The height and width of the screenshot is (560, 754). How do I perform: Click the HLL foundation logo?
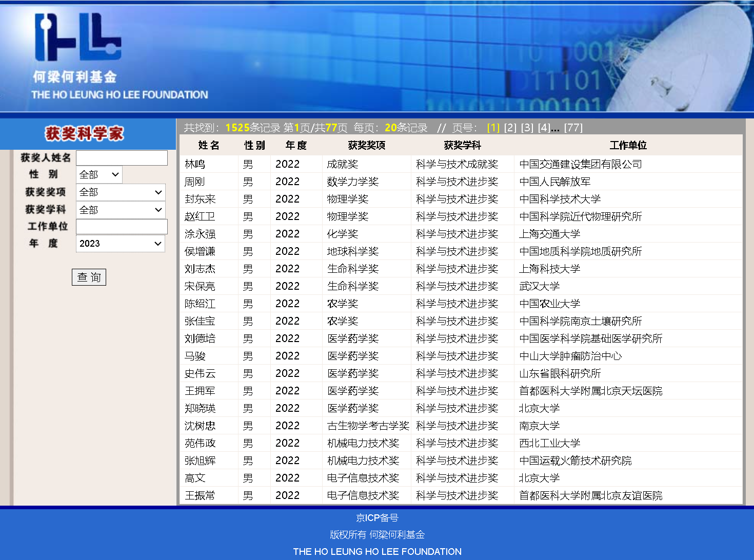[x=78, y=37]
